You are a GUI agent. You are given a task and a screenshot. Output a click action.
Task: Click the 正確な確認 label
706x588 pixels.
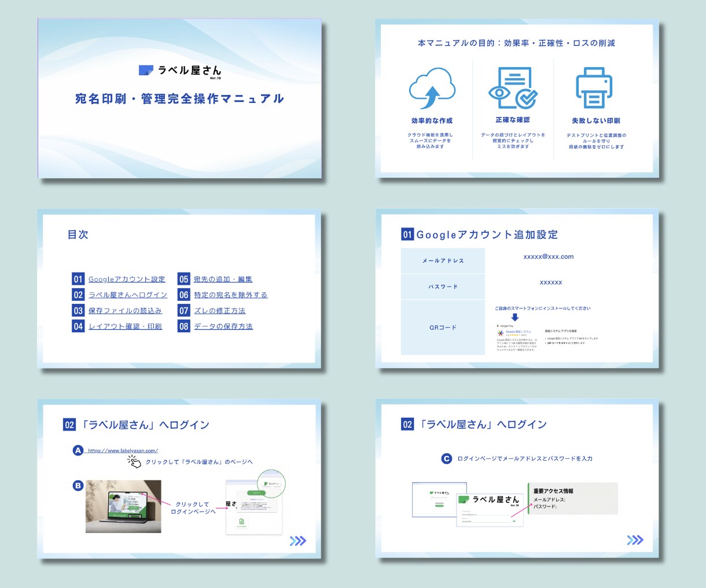click(513, 120)
